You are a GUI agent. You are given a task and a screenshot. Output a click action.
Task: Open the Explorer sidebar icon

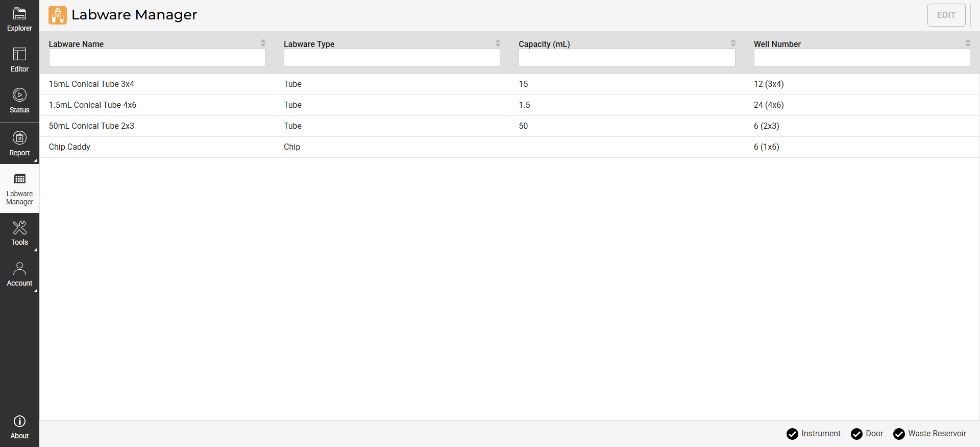click(x=19, y=14)
